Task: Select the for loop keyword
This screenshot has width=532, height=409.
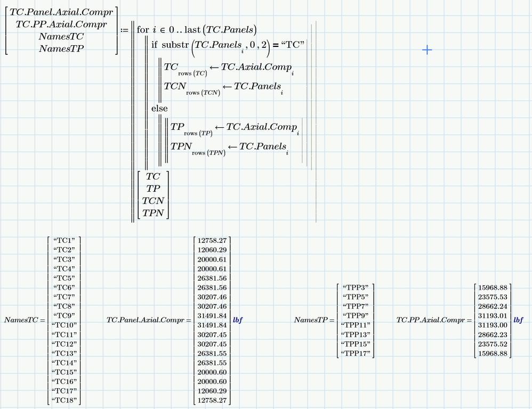Action: 143,30
